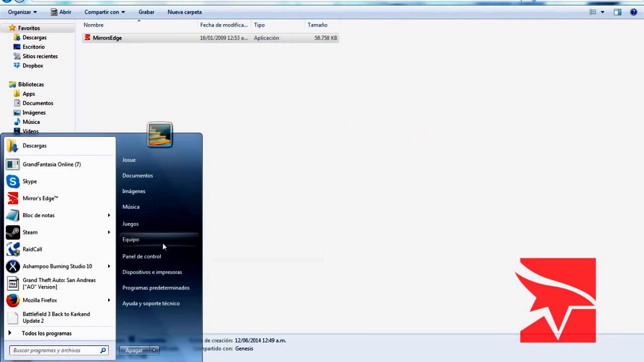The height and width of the screenshot is (362, 644).
Task: Sort by the Fecha de modificación column header
Action: click(x=224, y=25)
